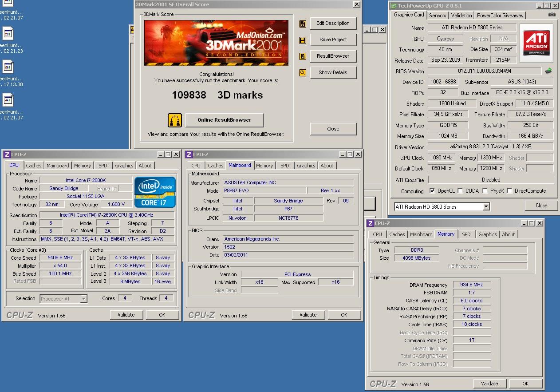Open Graphics tab in CPU-Z CPU window
The height and width of the screenshot is (392, 560).
click(x=124, y=166)
